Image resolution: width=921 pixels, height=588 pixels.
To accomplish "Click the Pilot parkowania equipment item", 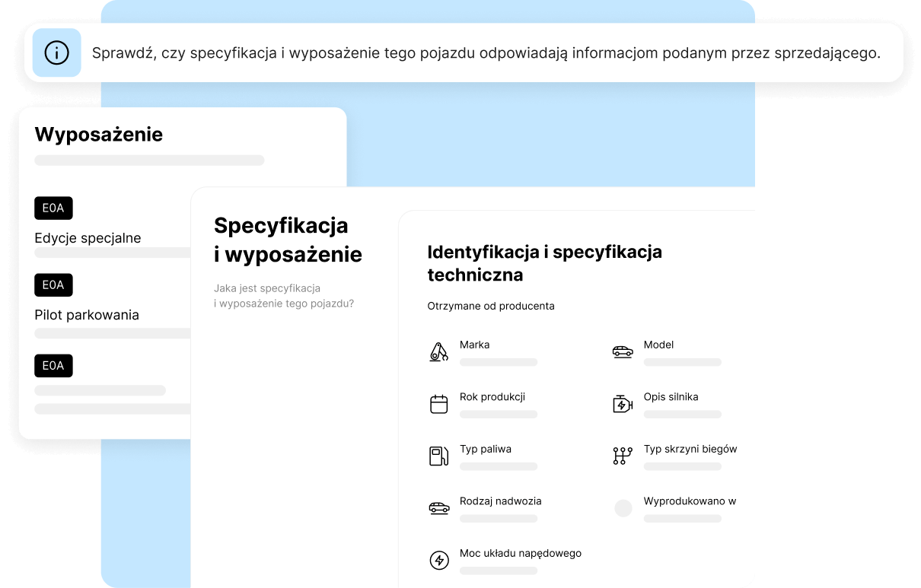I will click(87, 315).
